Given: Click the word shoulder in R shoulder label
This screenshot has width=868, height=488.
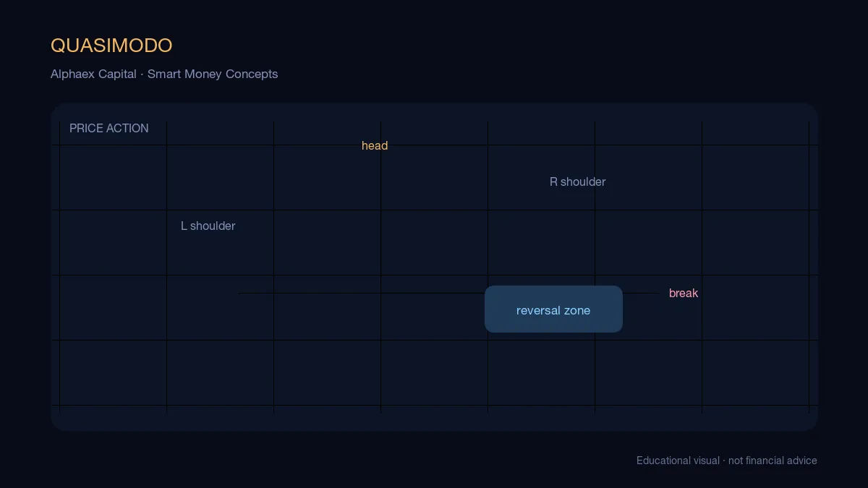Looking at the screenshot, I should coord(583,182).
